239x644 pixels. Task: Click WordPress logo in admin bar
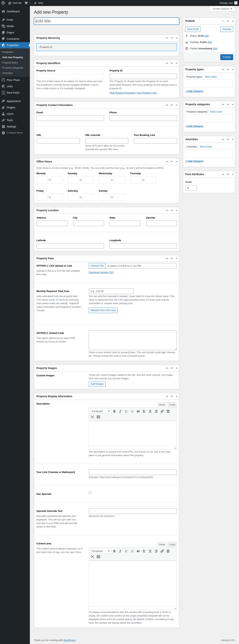[3, 3]
